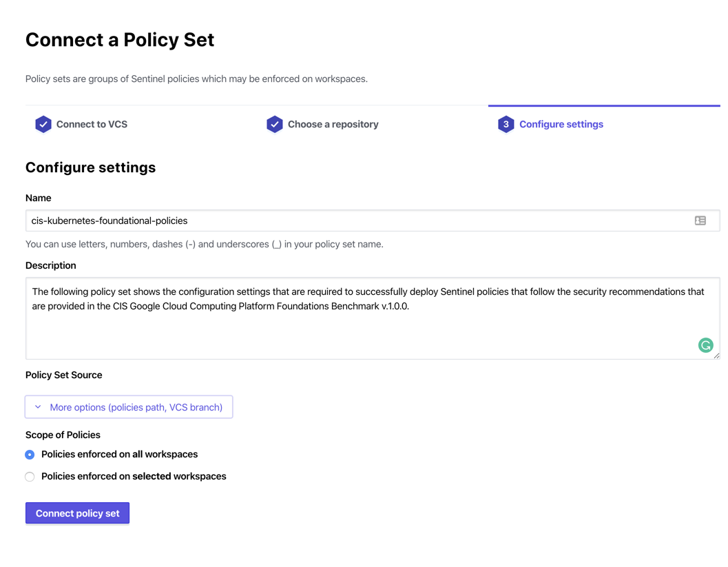Click the chevron icon beside More options
Screen dimensions: 728x567
[x=38, y=406]
